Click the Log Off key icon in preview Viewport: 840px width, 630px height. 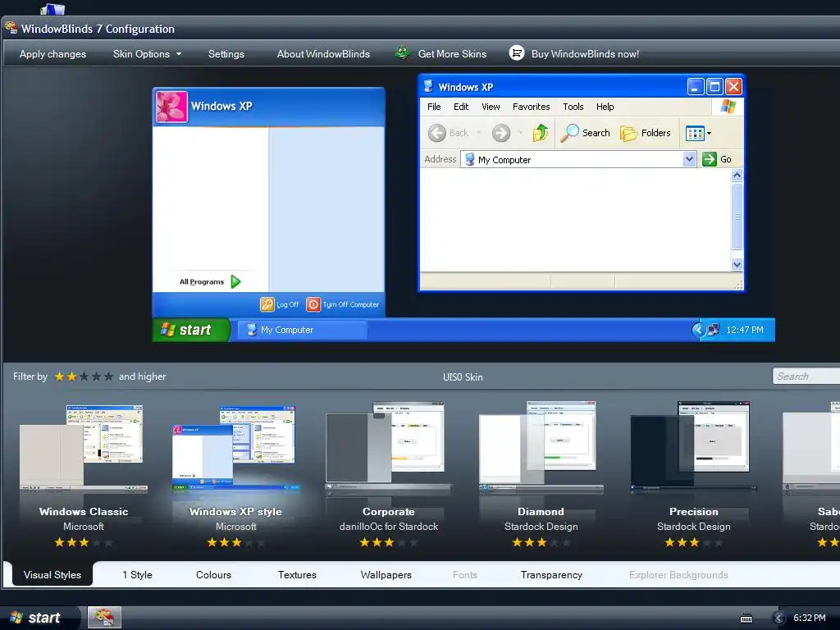coord(267,304)
